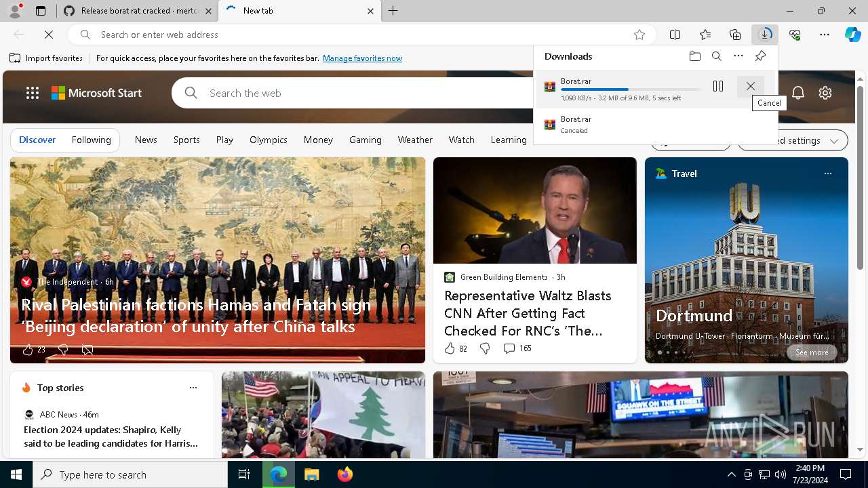
Task: Open the Watch category
Action: [x=462, y=140]
